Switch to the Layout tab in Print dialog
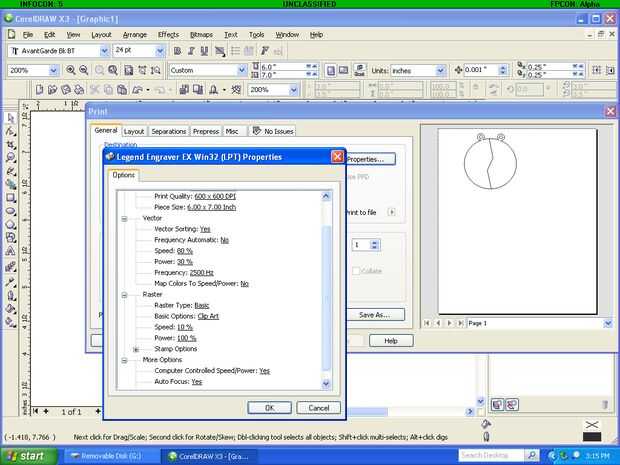The image size is (620, 465). [134, 131]
